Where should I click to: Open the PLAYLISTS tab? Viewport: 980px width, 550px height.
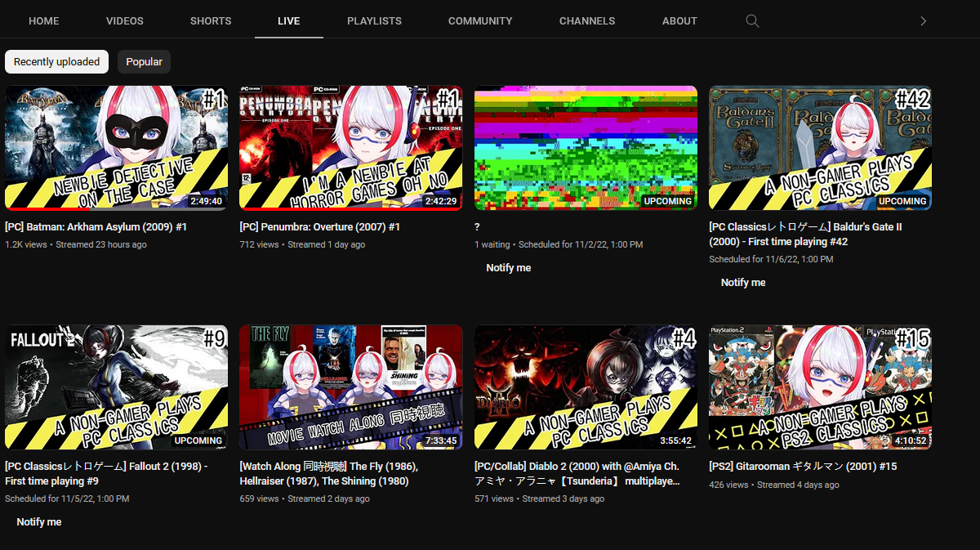[374, 21]
